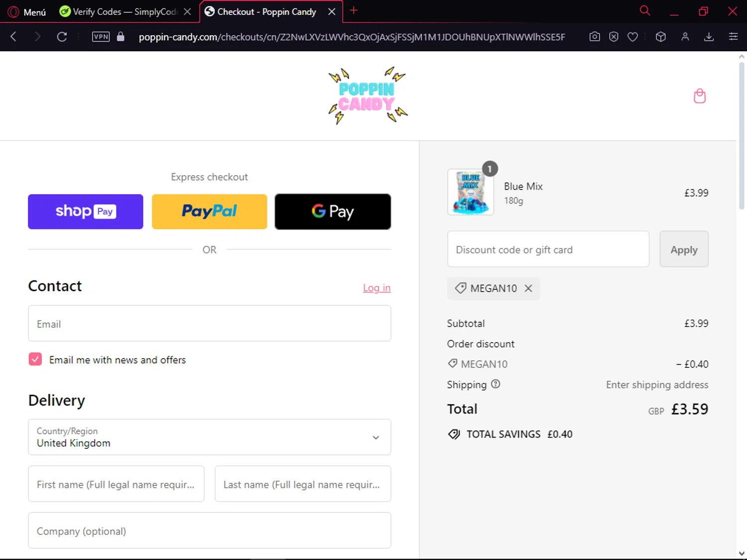Pay with Shop Pay button
Viewport: 747px width, 560px height.
click(86, 212)
